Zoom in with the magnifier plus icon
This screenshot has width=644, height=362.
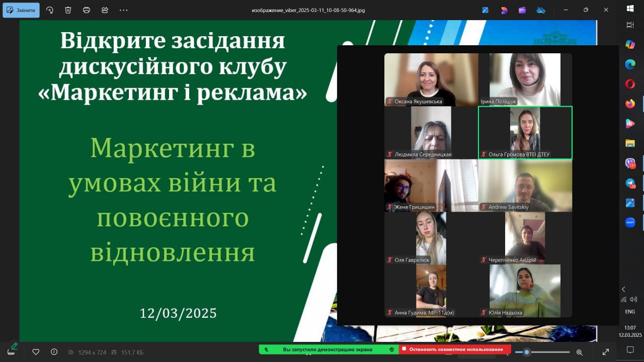(580, 352)
